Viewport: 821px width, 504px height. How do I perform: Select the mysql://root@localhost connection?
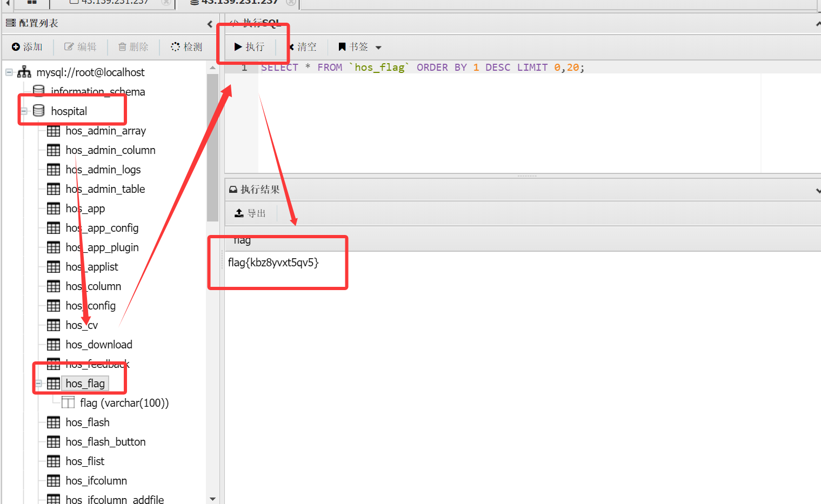(x=90, y=72)
